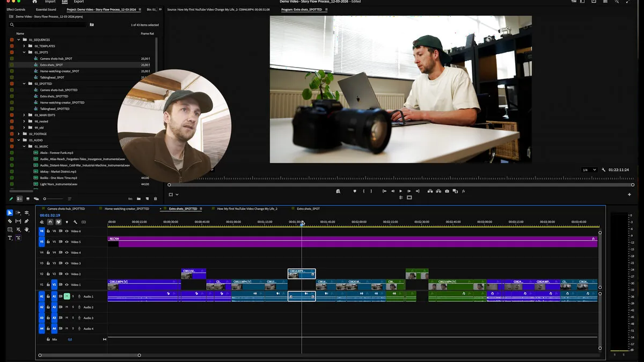Screen dimensions: 644x362
Task: Switch to the Effect Controls tab
Action: coord(16,10)
